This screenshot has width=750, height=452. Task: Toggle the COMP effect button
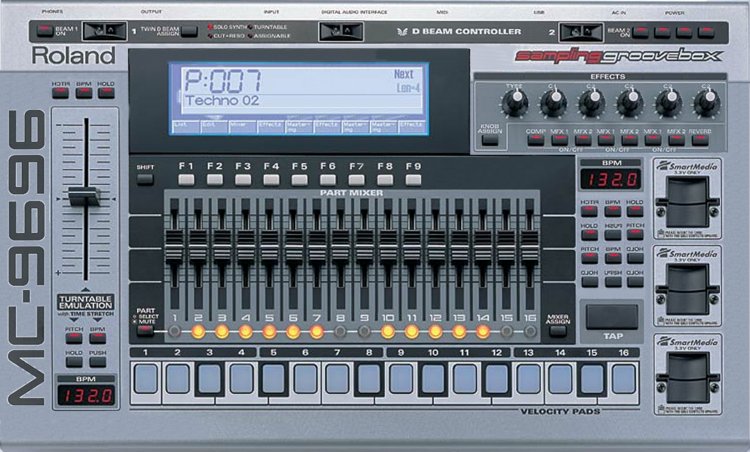pos(535,140)
